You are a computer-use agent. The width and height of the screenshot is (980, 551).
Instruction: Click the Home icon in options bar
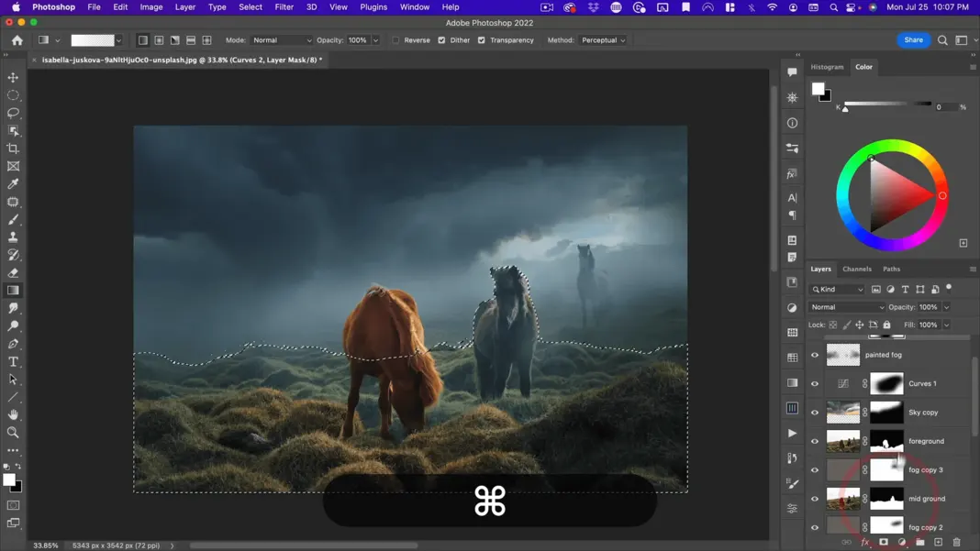click(17, 40)
